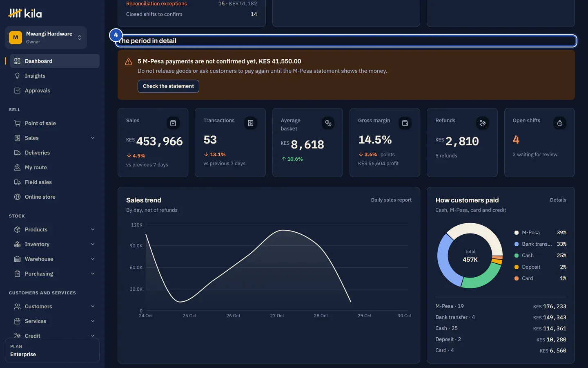
Task: Expand the Services submenu chevron
Action: pos(93,321)
